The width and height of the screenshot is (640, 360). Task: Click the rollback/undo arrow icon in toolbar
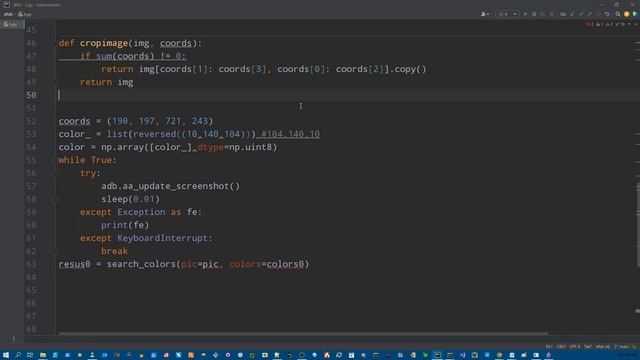[x=607, y=14]
